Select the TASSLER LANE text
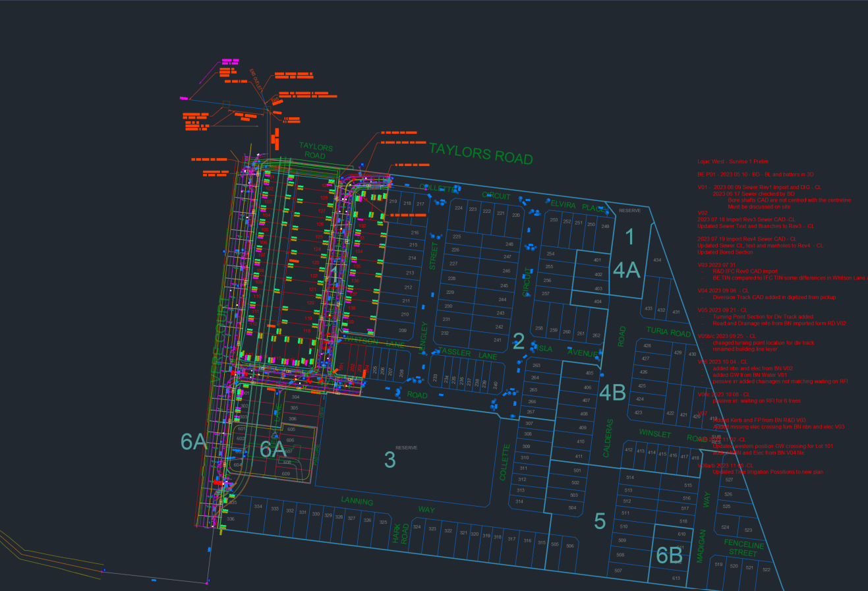This screenshot has height=591, width=868. [467, 353]
